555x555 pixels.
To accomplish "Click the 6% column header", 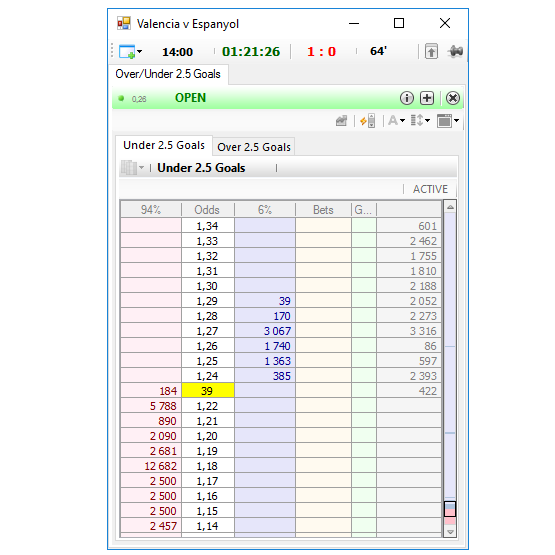I will point(264,210).
